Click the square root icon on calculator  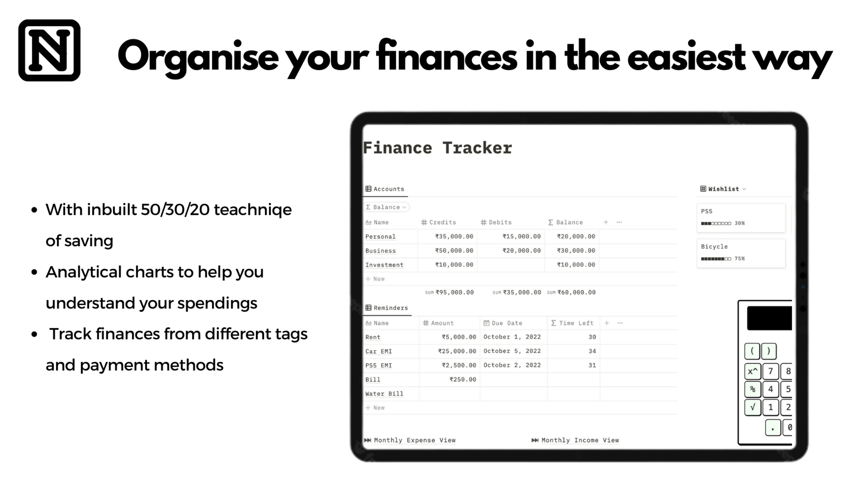coord(752,407)
